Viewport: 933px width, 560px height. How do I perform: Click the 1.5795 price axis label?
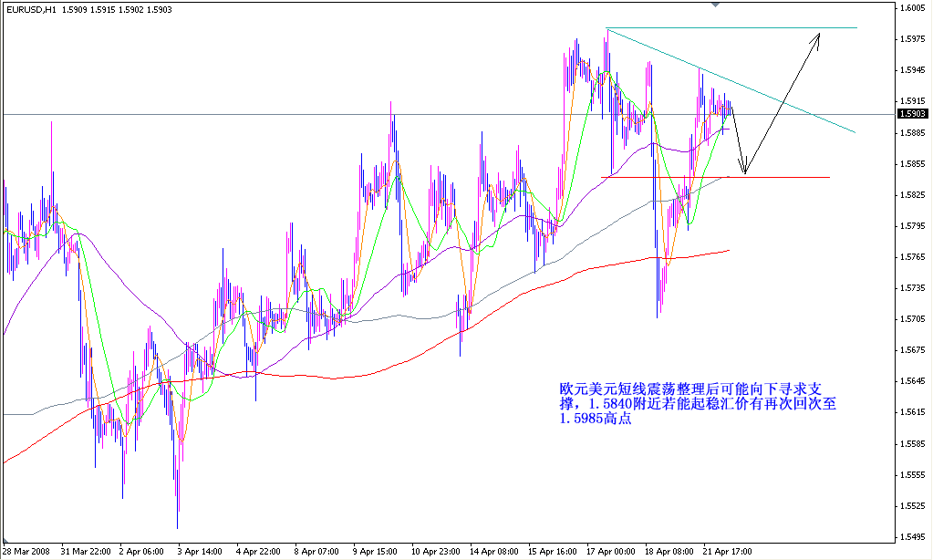[913, 225]
